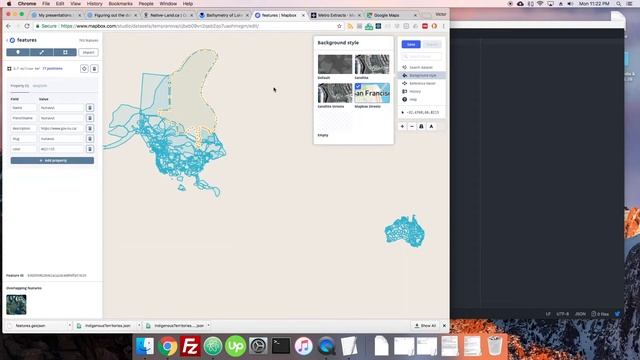
Task: Delete the selected feature trash icon
Action: (94, 69)
